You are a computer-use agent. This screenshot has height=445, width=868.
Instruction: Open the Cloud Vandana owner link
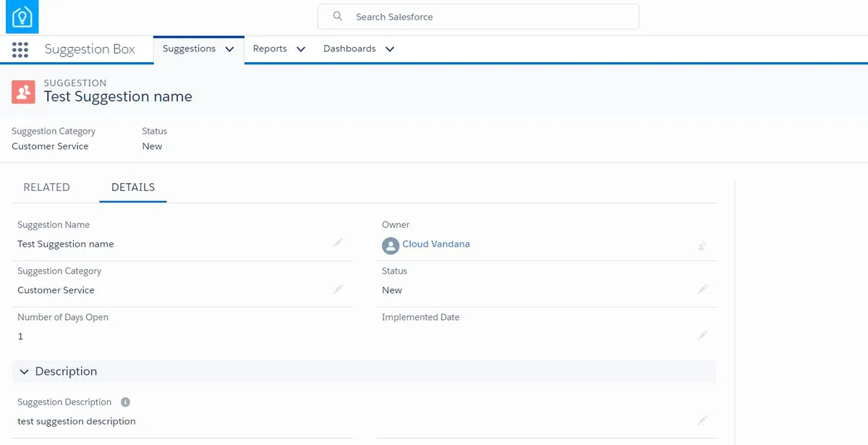pos(436,244)
